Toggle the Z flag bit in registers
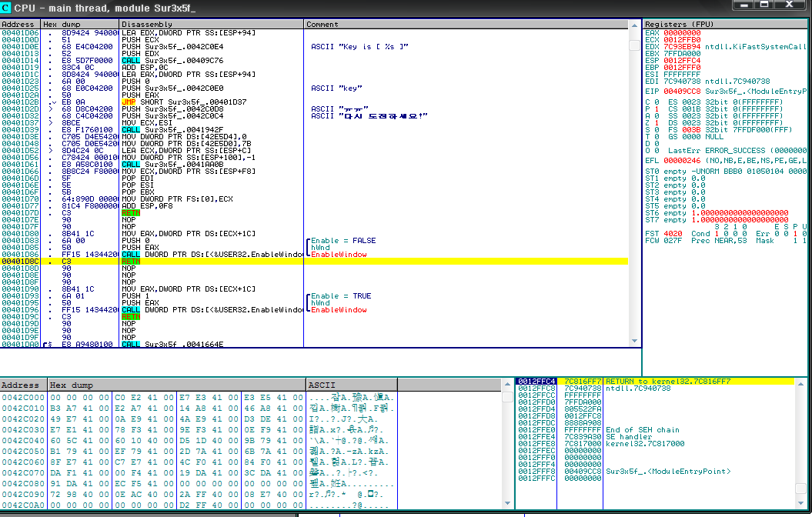Screen dimensions: 812x517 point(657,122)
